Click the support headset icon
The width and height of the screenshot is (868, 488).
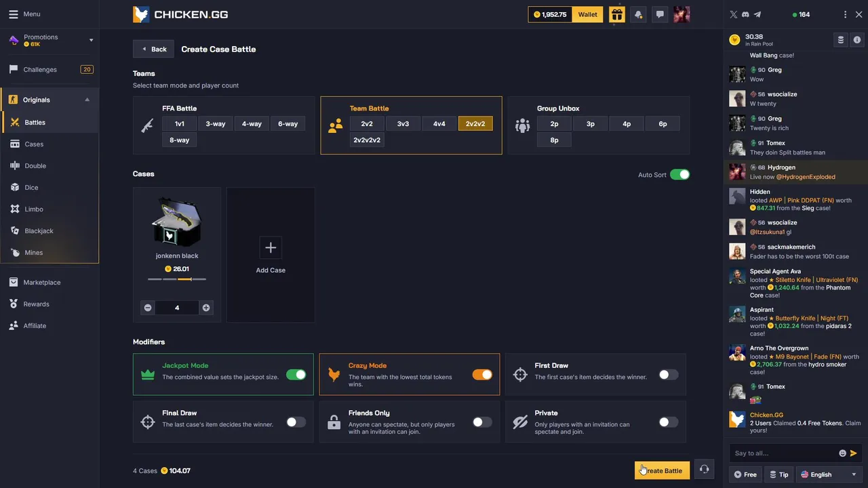[x=704, y=469]
